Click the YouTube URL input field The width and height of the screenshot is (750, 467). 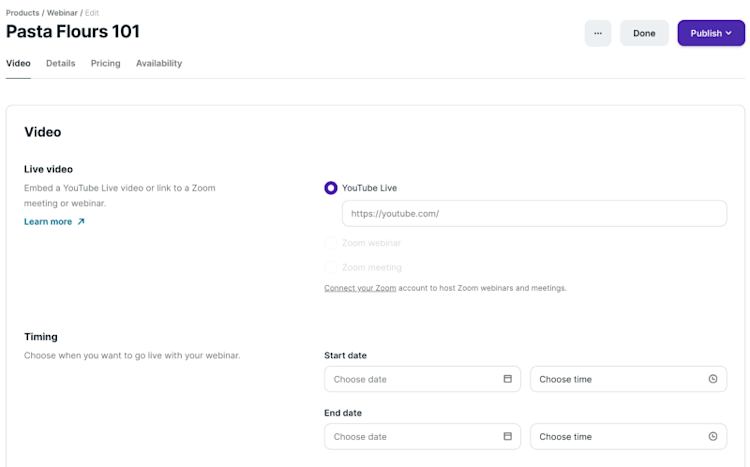click(534, 213)
